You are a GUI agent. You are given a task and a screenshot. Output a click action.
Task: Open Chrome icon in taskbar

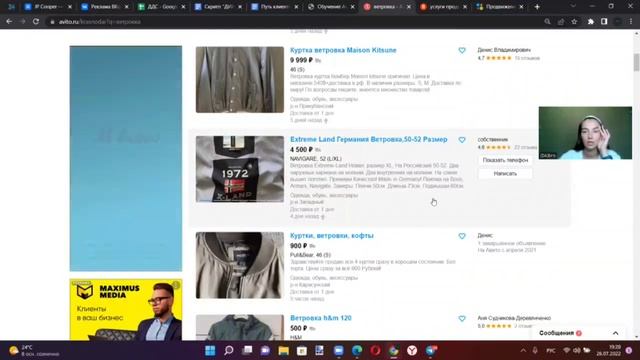coord(393,351)
